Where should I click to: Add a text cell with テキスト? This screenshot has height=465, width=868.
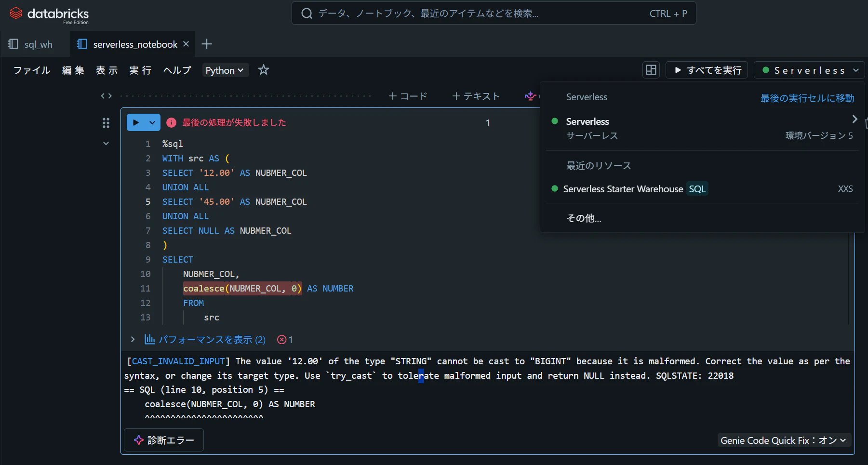tap(476, 96)
